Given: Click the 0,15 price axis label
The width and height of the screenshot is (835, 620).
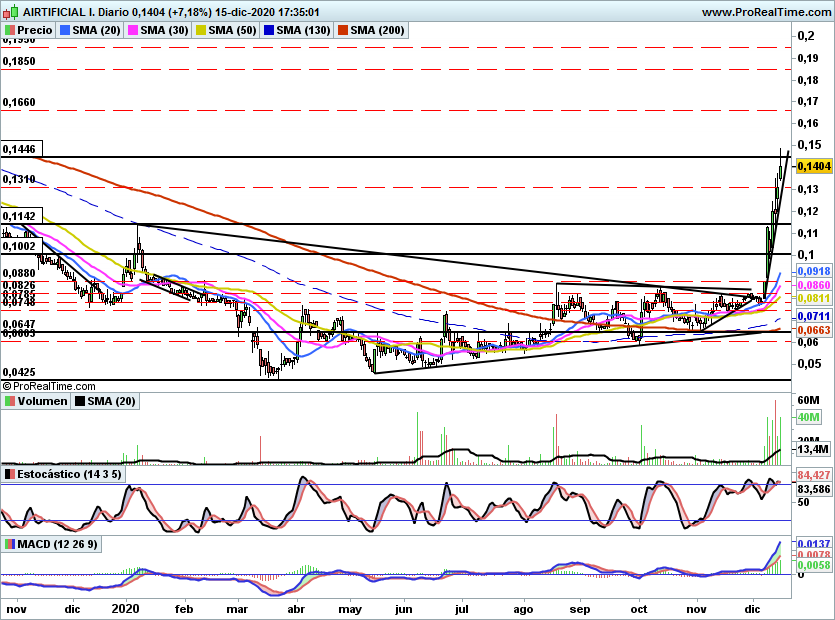Looking at the screenshot, I should 809,144.
